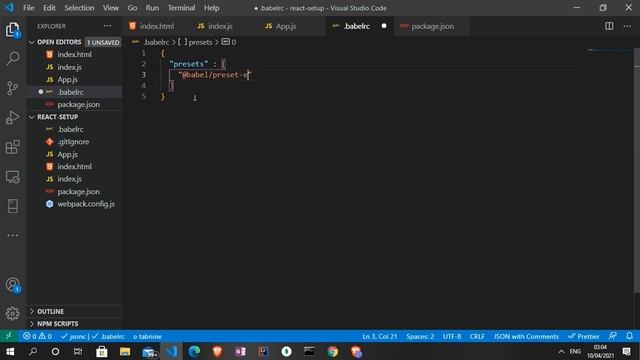Open ENG input language indicator
This screenshot has height=360, width=640.
pos(575,351)
